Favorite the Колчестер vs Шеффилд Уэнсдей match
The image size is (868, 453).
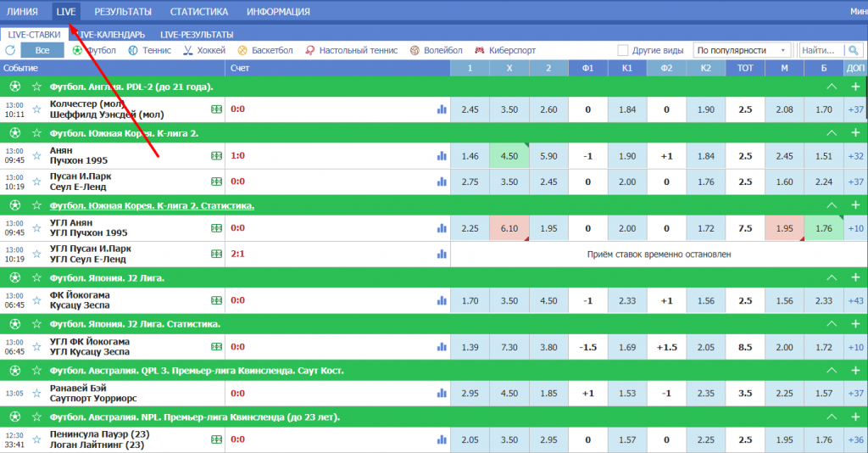pyautogui.click(x=36, y=109)
